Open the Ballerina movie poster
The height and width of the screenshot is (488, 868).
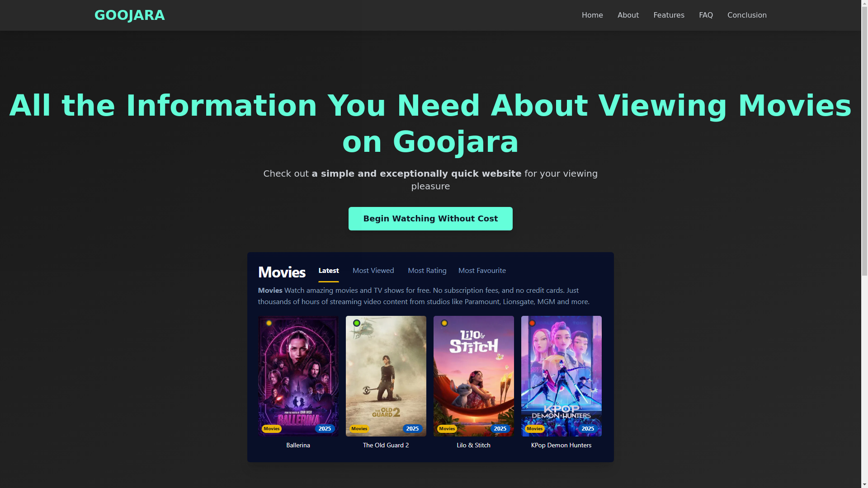point(298,376)
